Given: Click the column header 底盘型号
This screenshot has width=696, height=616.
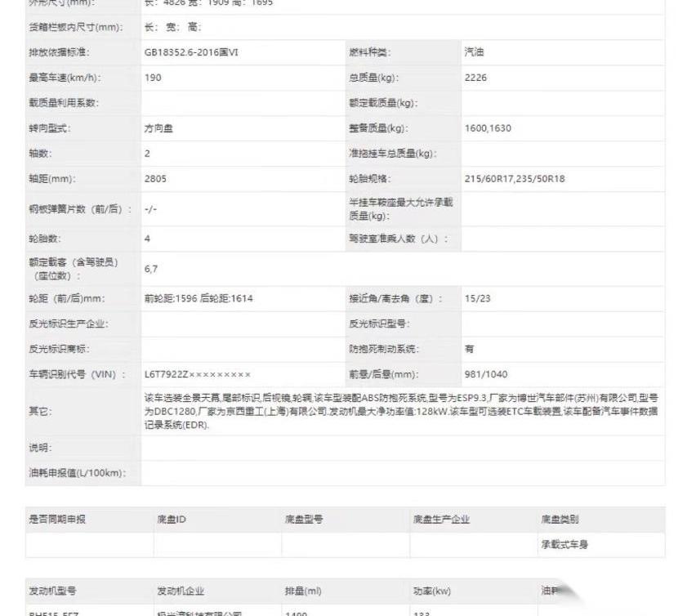Looking at the screenshot, I should click(x=304, y=520).
